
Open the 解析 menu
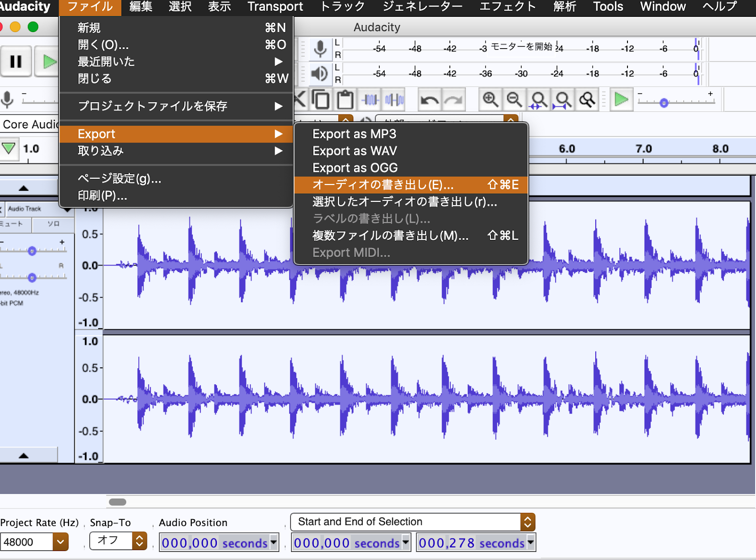click(x=565, y=7)
